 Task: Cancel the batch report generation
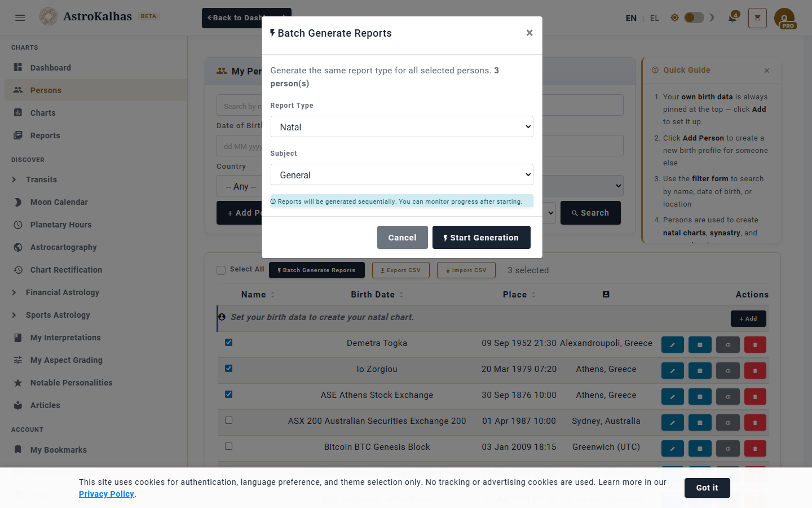pyautogui.click(x=402, y=238)
